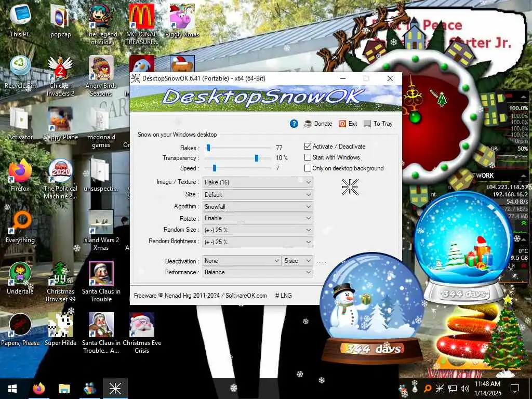Select the Angry Birds Seasons desktop icon
The height and width of the screenshot is (399, 532).
point(101,76)
